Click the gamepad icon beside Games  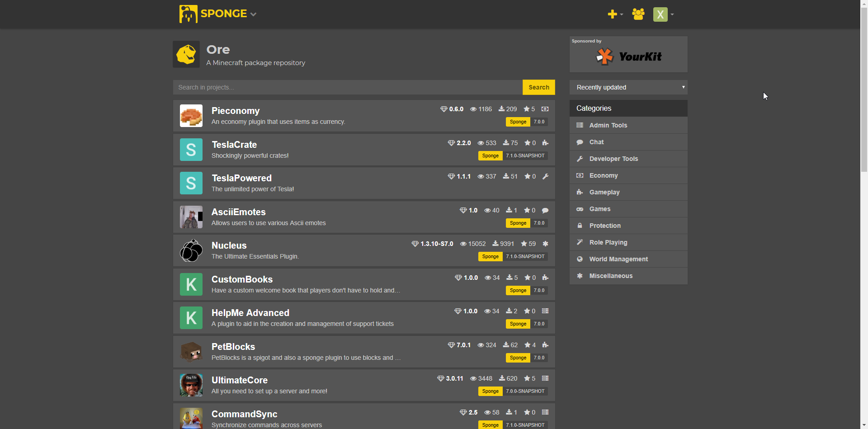coord(580,209)
